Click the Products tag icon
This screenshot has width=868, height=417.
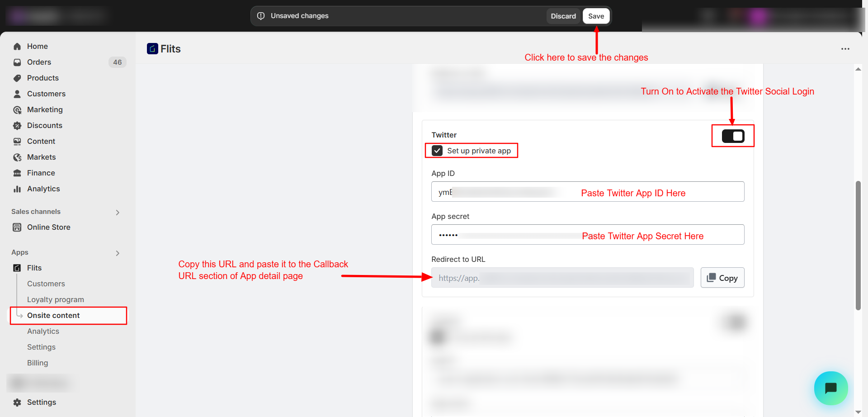(17, 78)
